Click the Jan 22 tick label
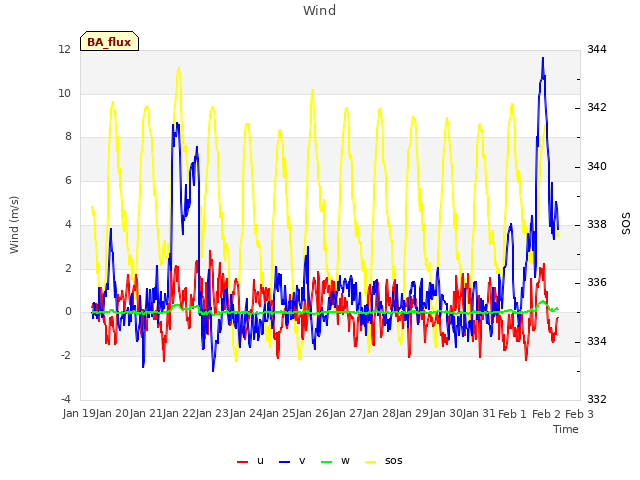 (179, 413)
